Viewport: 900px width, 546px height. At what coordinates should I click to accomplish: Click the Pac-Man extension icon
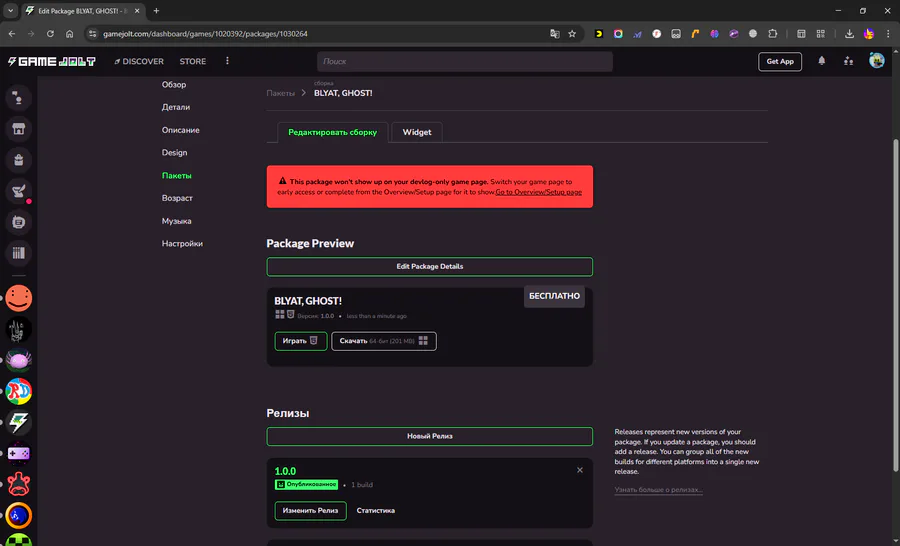[x=599, y=34]
